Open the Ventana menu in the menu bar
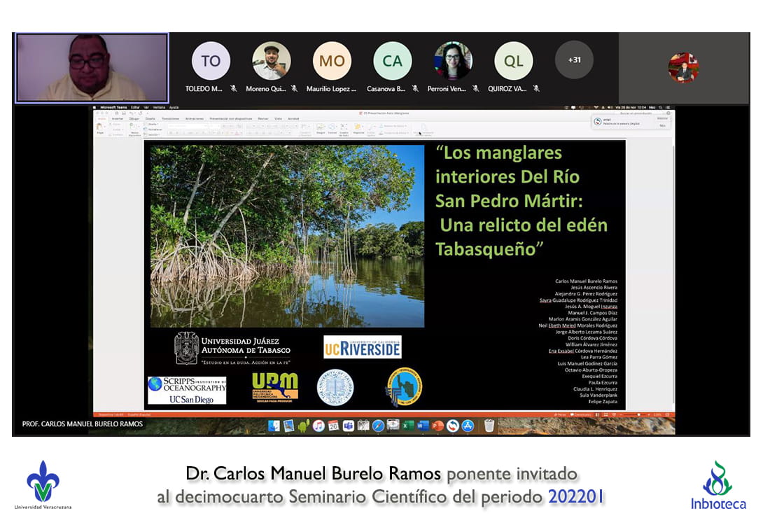This screenshot has height=532, width=763. coord(159,108)
